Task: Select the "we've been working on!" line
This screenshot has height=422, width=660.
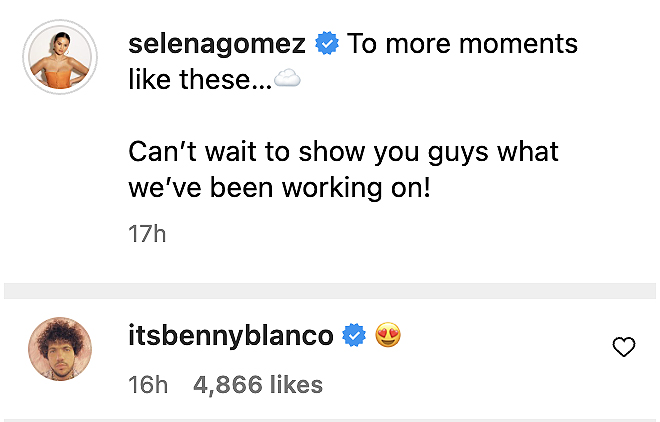Action: coord(279,190)
